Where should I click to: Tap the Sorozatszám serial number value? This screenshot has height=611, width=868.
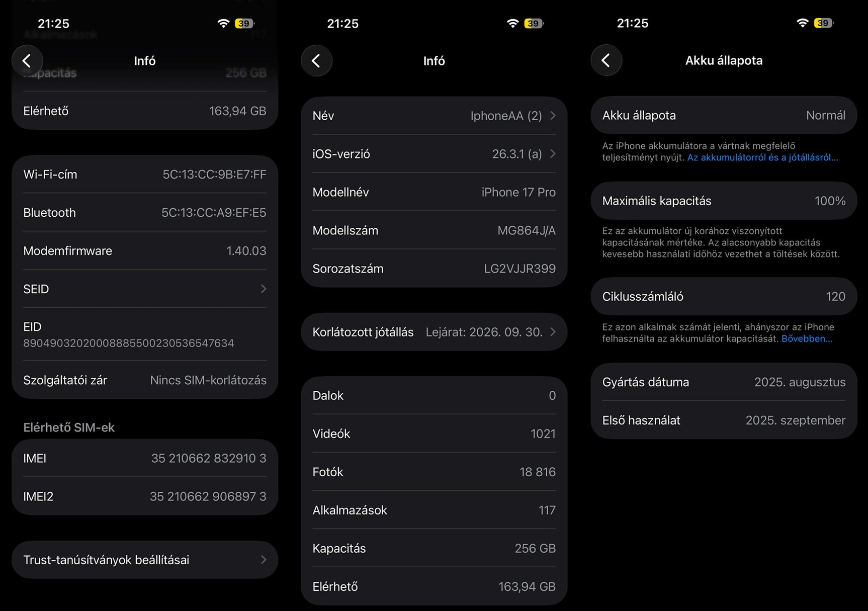519,269
